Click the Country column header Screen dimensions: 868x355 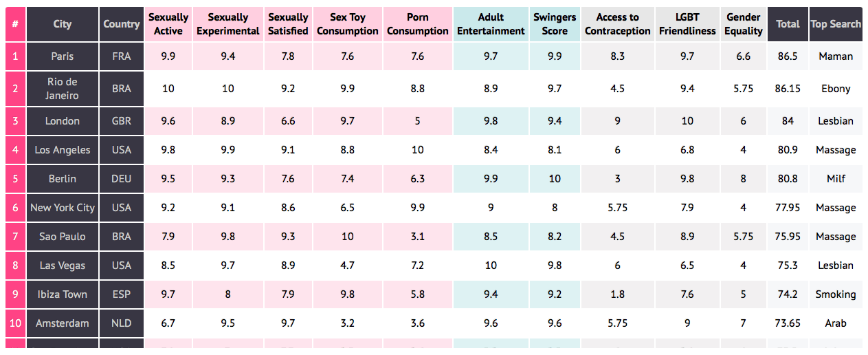pos(122,24)
